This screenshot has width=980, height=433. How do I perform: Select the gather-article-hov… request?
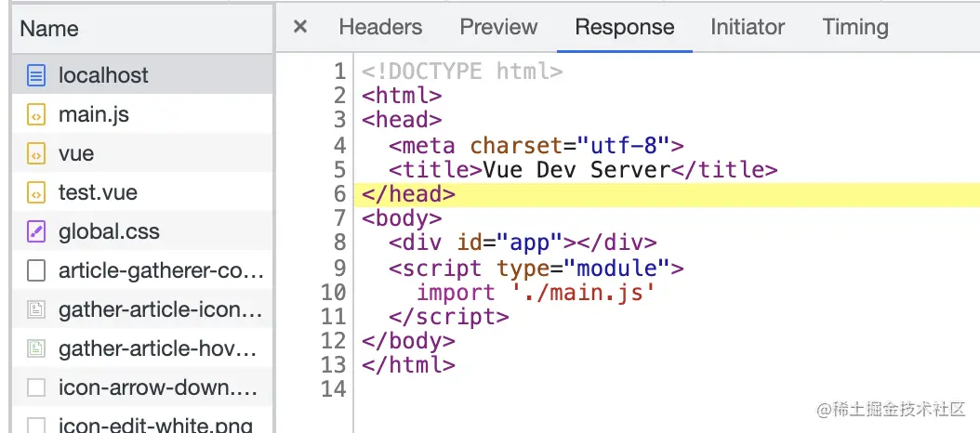pos(142,348)
